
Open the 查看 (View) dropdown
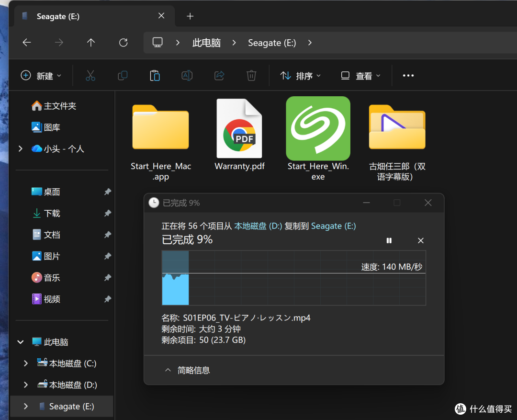point(360,76)
